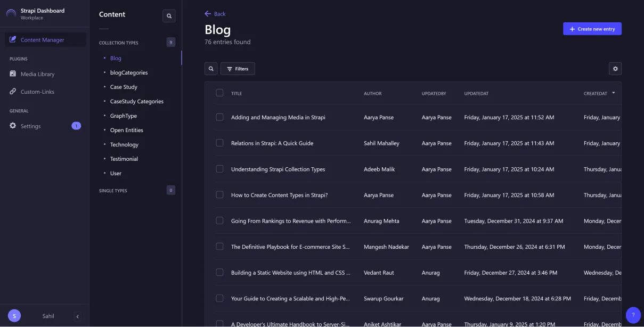Open the Filters panel
This screenshot has width=644, height=327.
point(238,69)
